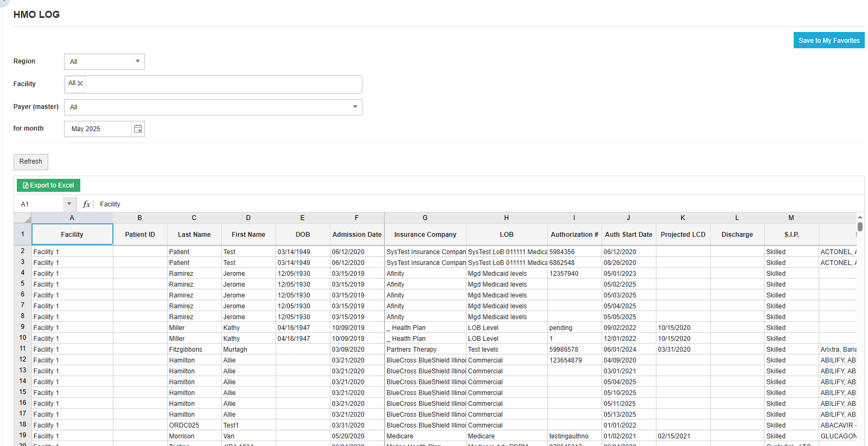Click authorization number 123654879
The height and width of the screenshot is (446, 868).
click(x=575, y=360)
